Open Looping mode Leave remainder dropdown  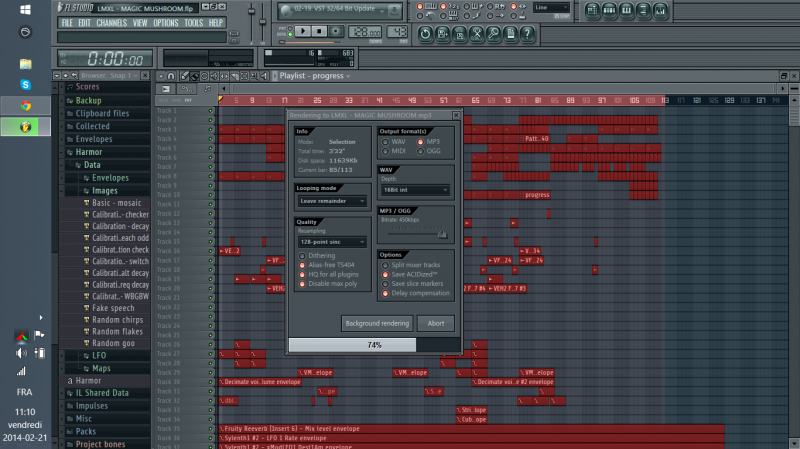pyautogui.click(x=332, y=201)
